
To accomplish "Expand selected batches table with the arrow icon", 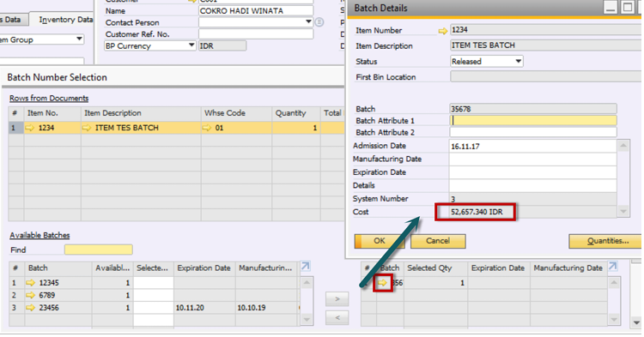I will (612, 267).
